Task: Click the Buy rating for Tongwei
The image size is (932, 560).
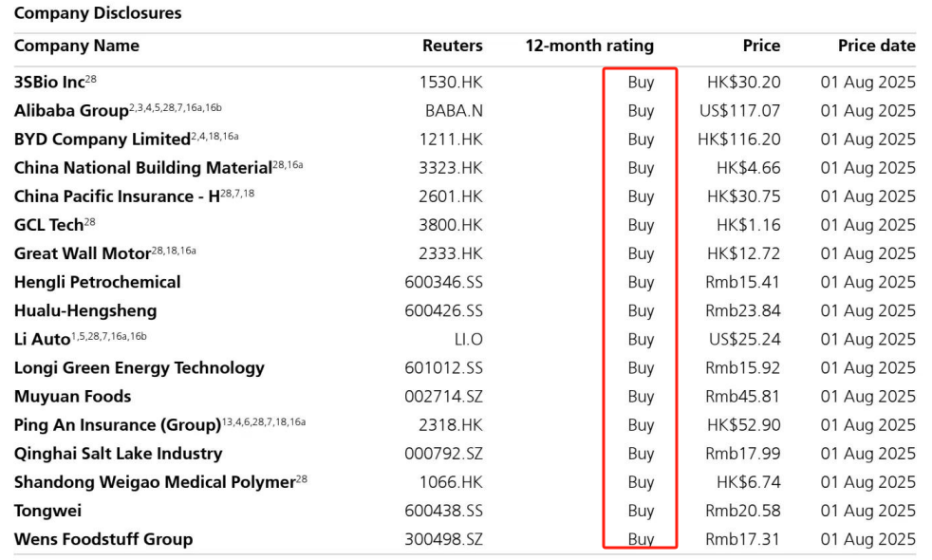Action: pyautogui.click(x=641, y=511)
